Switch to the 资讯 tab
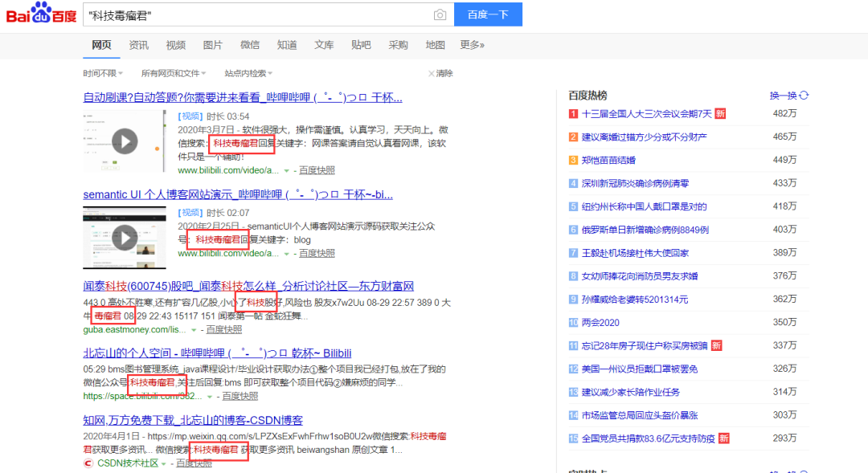868x473 pixels. tap(138, 45)
